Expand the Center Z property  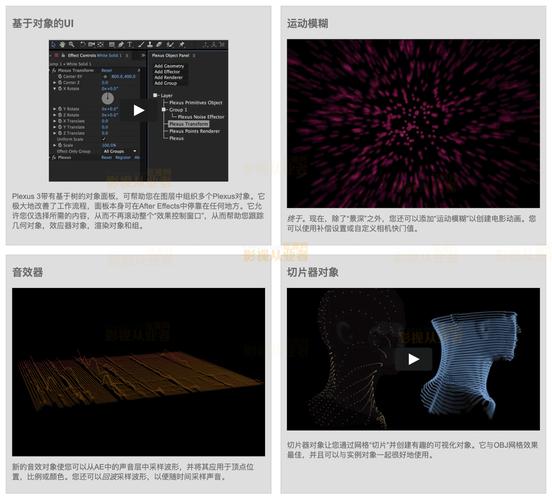55,82
